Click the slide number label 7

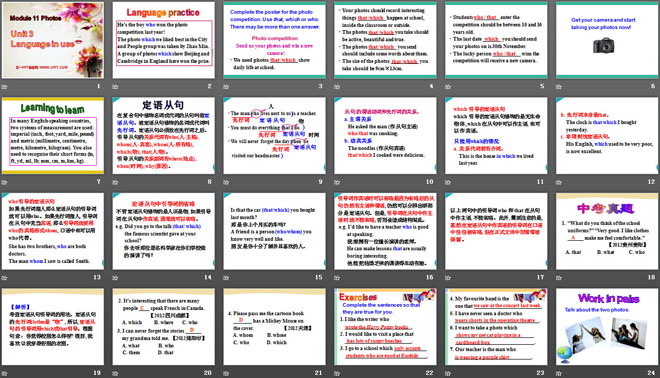(99, 182)
